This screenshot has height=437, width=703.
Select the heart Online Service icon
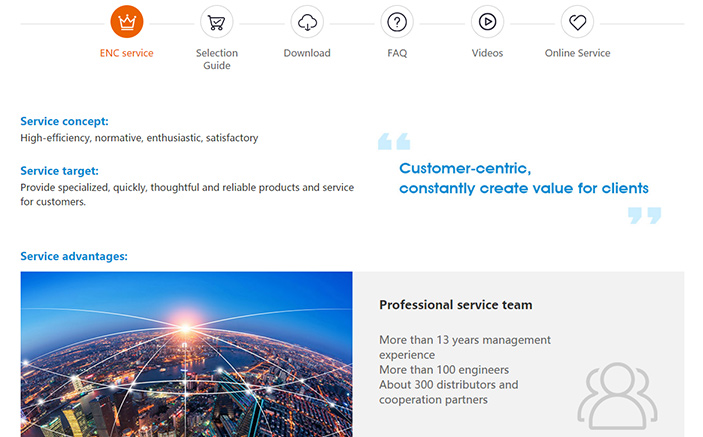pos(577,22)
